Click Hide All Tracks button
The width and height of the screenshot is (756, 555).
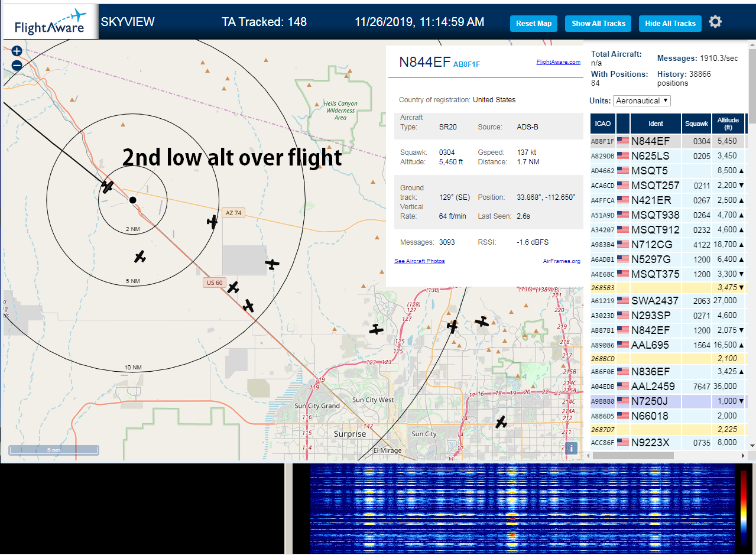click(x=670, y=24)
